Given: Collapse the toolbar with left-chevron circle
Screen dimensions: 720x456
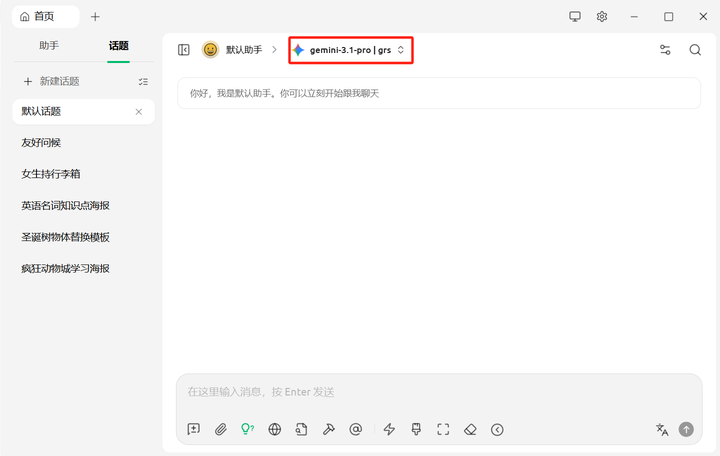Looking at the screenshot, I should [497, 429].
